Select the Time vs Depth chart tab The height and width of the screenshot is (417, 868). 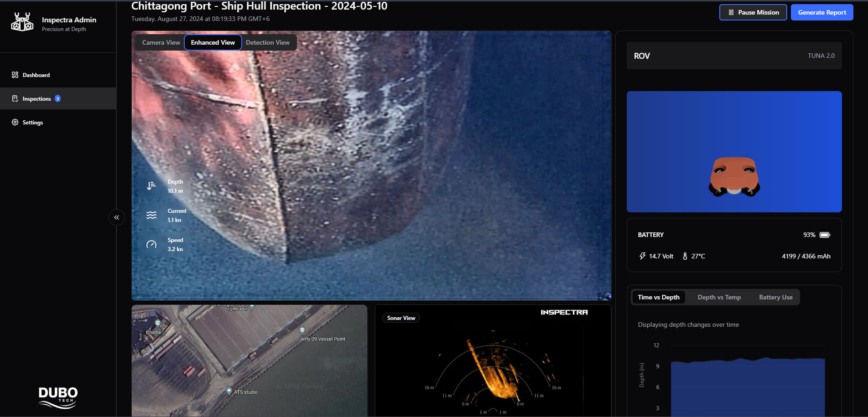(659, 297)
